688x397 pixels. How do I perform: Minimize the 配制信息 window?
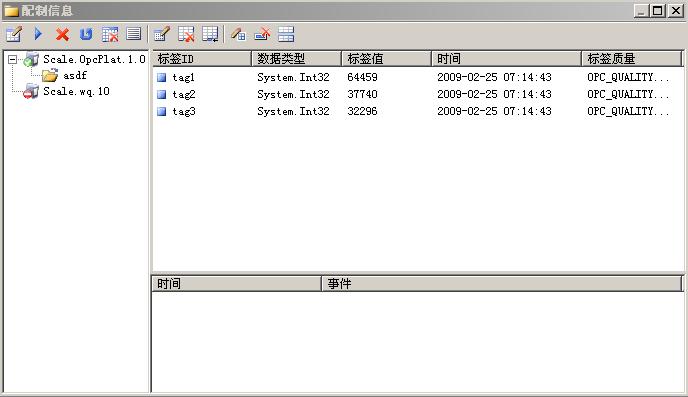pos(641,11)
